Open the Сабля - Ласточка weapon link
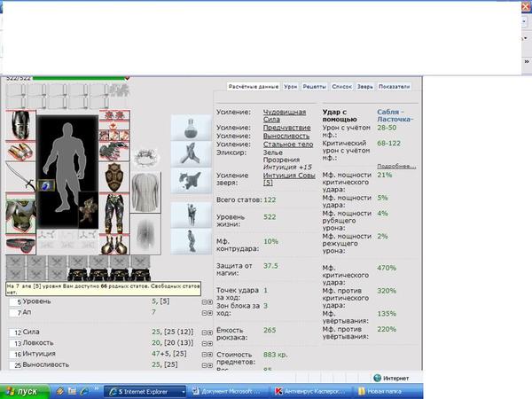The height and width of the screenshot is (399, 532). coord(395,115)
